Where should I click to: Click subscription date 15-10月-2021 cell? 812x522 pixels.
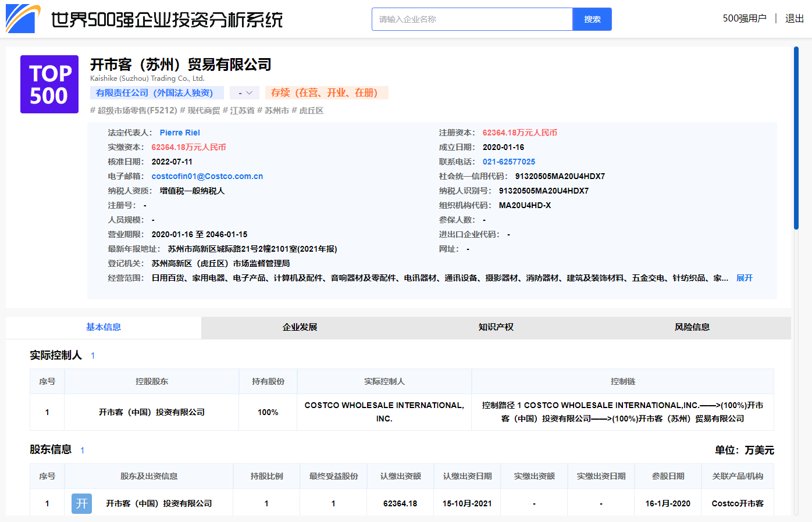pyautogui.click(x=467, y=503)
